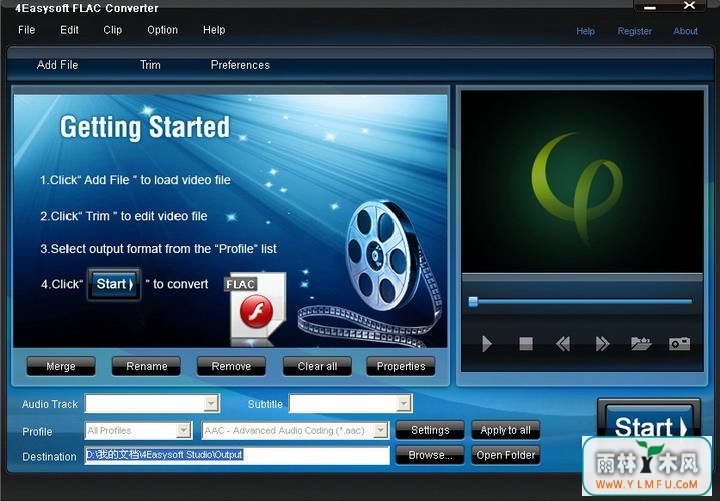Screen dimensions: 720x501
Task: Expand the Audio Track dropdown
Action: pos(211,404)
